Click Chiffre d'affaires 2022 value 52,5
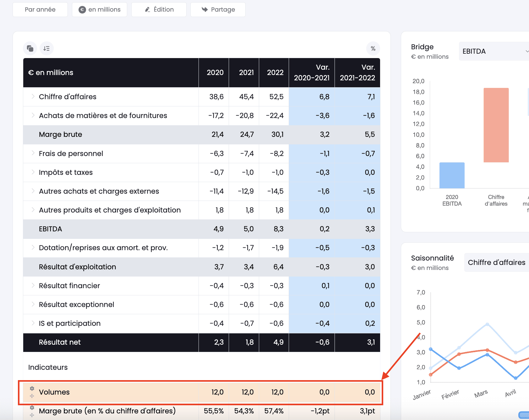Screen dimensions: 529x420 click(276, 97)
